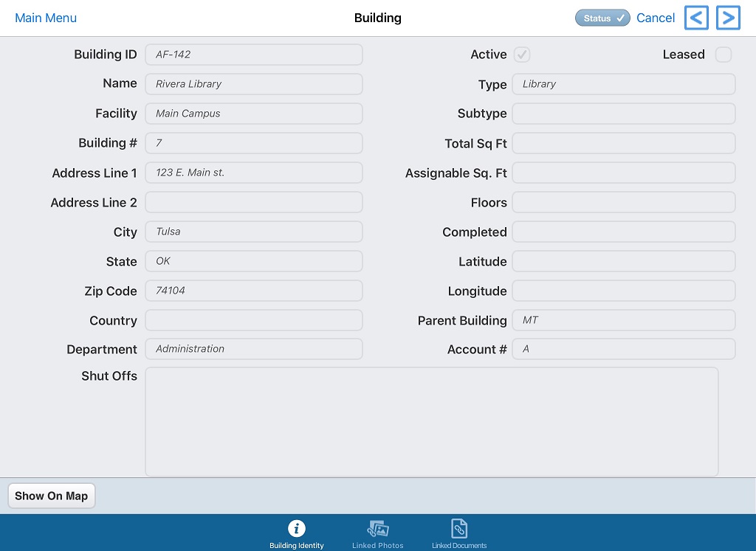Select the Building ID field AF-142

coord(254,55)
